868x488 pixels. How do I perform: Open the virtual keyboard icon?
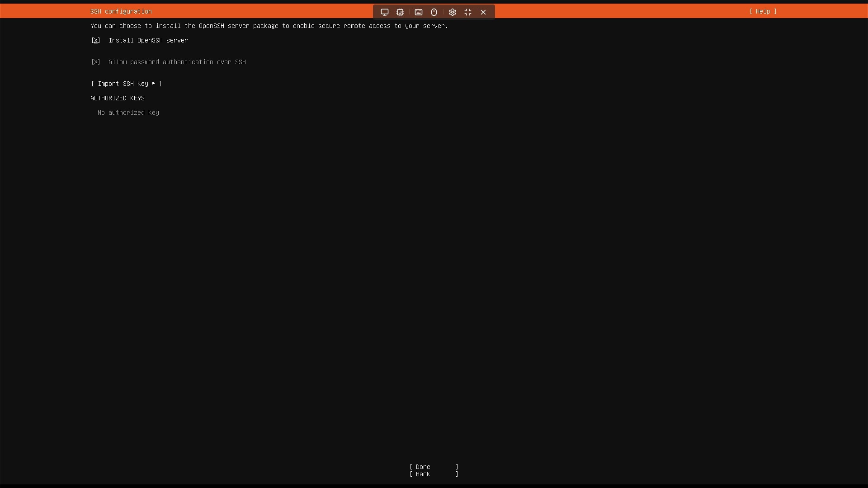419,12
